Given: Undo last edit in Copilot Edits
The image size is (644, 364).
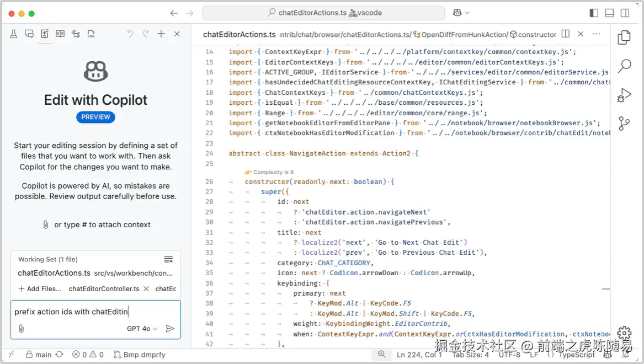Looking at the screenshot, I should [x=130, y=34].
